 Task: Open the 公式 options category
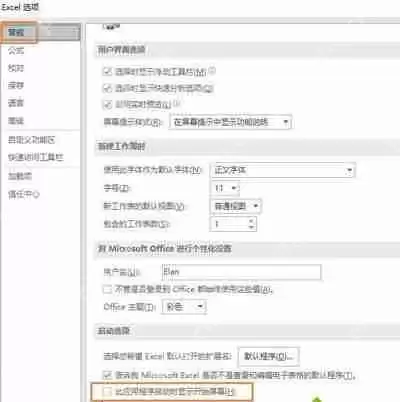tap(16, 51)
